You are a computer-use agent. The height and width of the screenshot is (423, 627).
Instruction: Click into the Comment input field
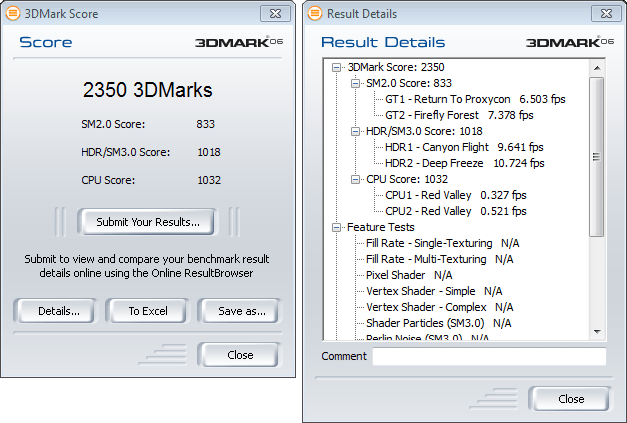click(489, 356)
